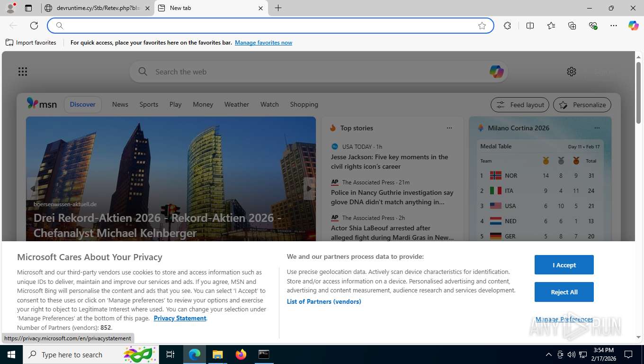Open the Money feed tab
This screenshot has width=644, height=364.
[203, 104]
